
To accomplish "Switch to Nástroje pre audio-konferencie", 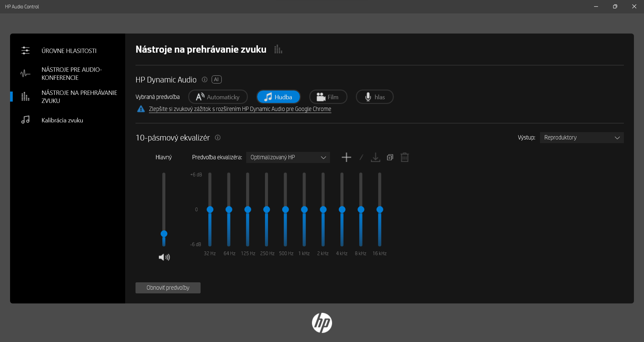I will click(x=71, y=73).
